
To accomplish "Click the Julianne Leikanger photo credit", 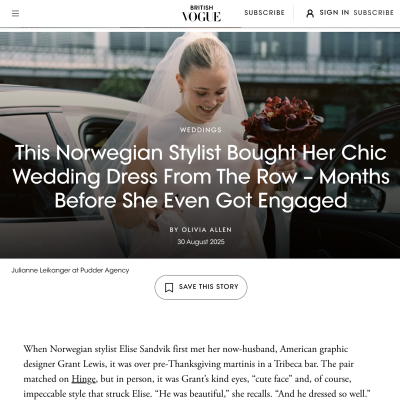I will (x=70, y=270).
